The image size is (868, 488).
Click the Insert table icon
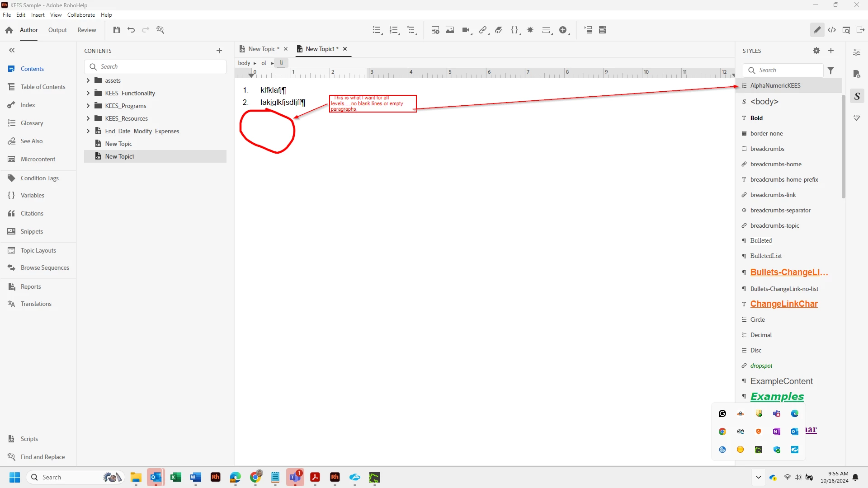[435, 30]
